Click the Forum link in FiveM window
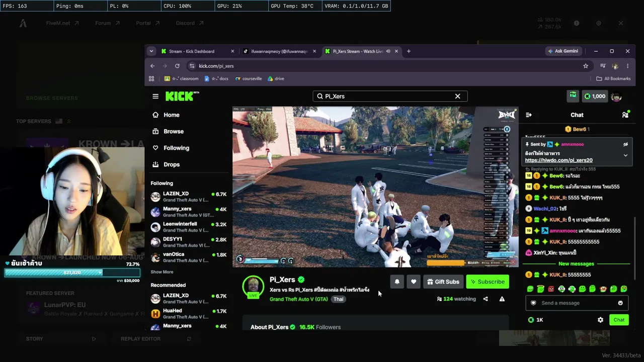Image resolution: width=644 pixels, height=362 pixels. click(107, 23)
